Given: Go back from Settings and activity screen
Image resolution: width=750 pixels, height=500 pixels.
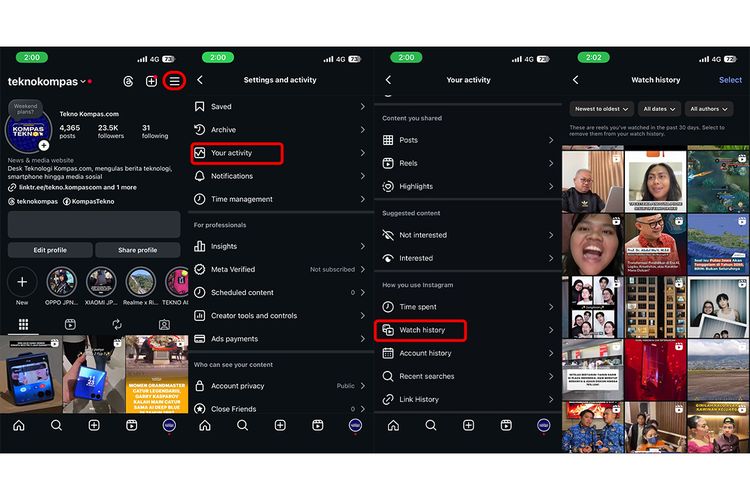Looking at the screenshot, I should point(200,80).
